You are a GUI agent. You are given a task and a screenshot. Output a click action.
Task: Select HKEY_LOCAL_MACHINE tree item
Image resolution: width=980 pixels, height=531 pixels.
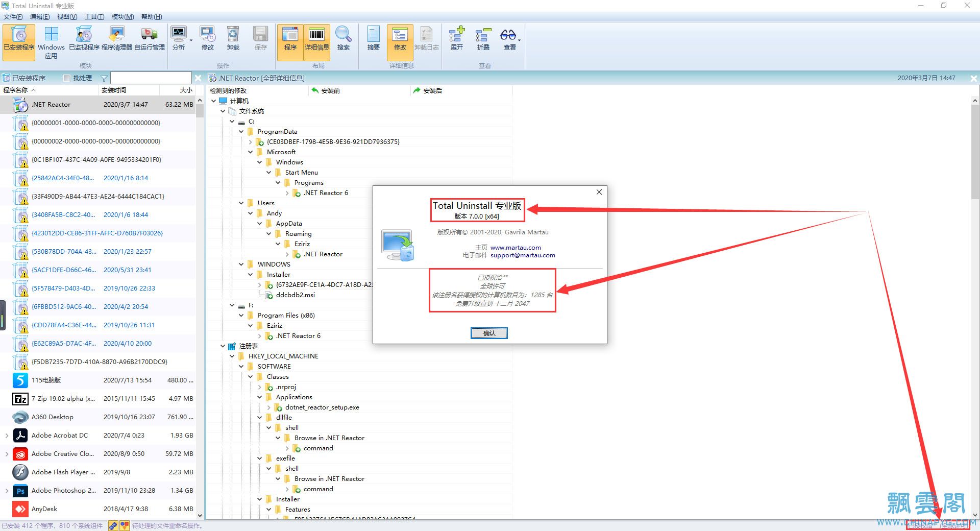pos(283,356)
